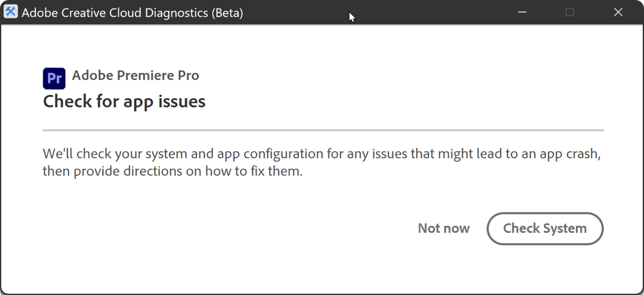Click the dialog title bar
The width and height of the screenshot is (644, 295).
(293, 13)
